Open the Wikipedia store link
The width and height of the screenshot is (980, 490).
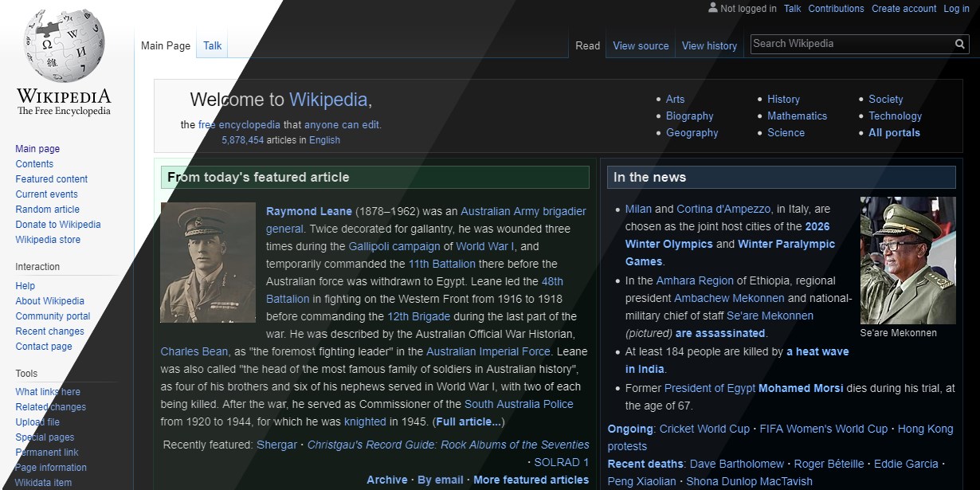(x=48, y=240)
